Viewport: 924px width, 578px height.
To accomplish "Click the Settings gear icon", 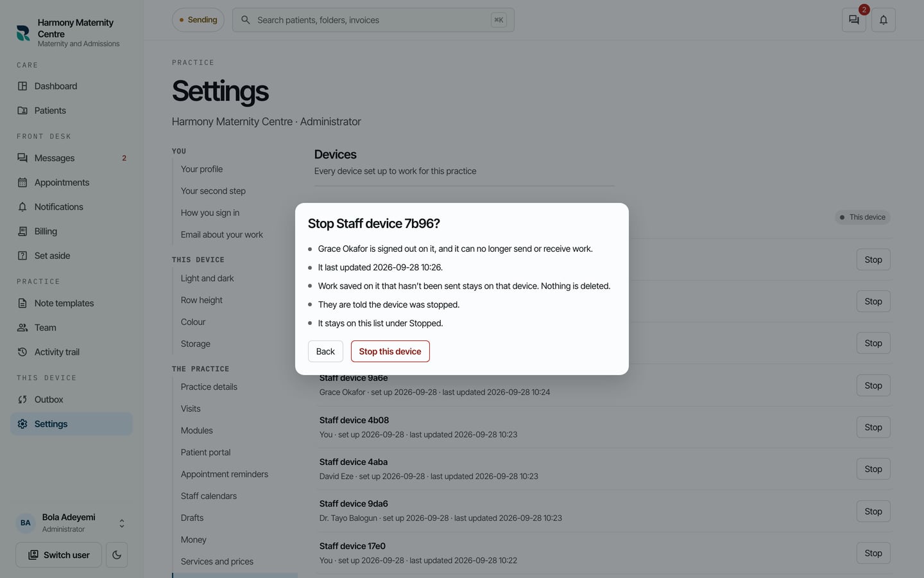I will click(22, 424).
